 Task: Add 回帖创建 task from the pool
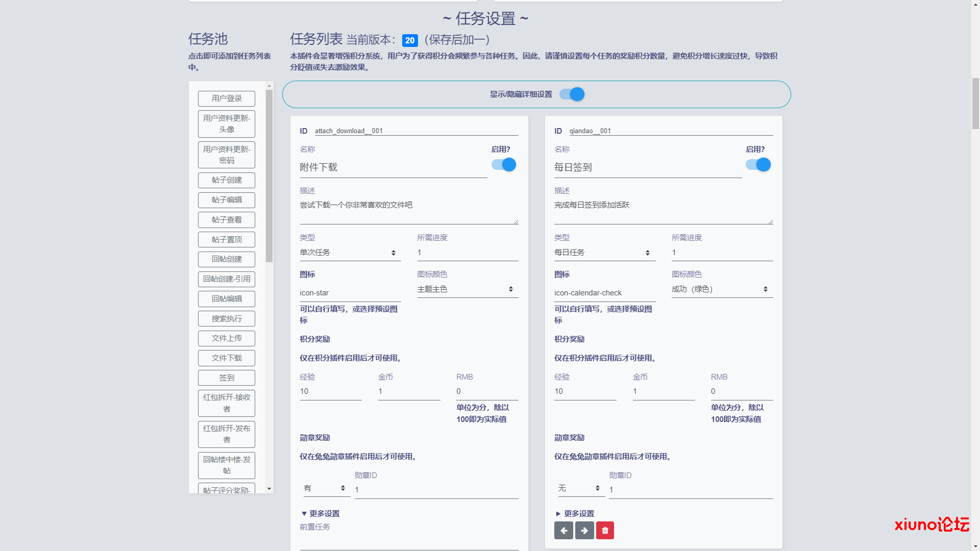coord(227,259)
